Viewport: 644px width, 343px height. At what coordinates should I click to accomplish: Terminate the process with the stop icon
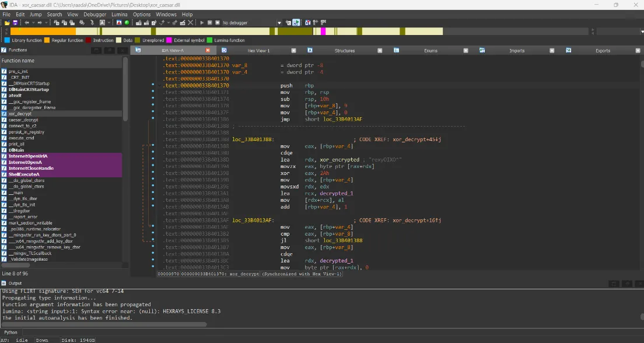(218, 23)
